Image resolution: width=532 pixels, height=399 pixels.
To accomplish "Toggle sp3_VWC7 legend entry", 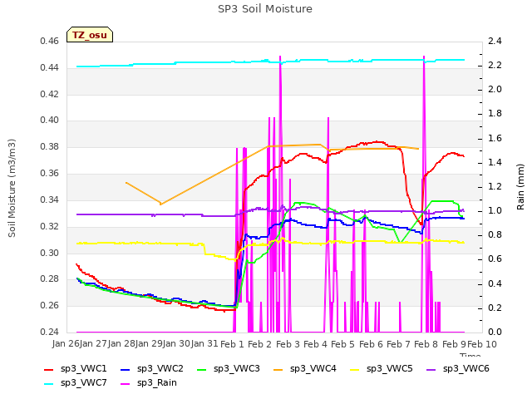I will click(x=76, y=383).
